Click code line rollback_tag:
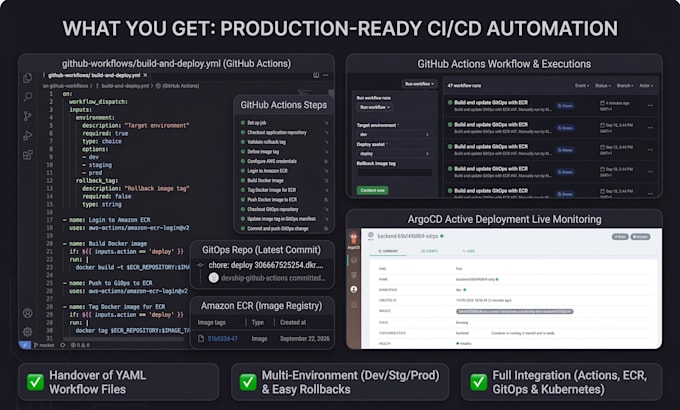 (x=97, y=180)
